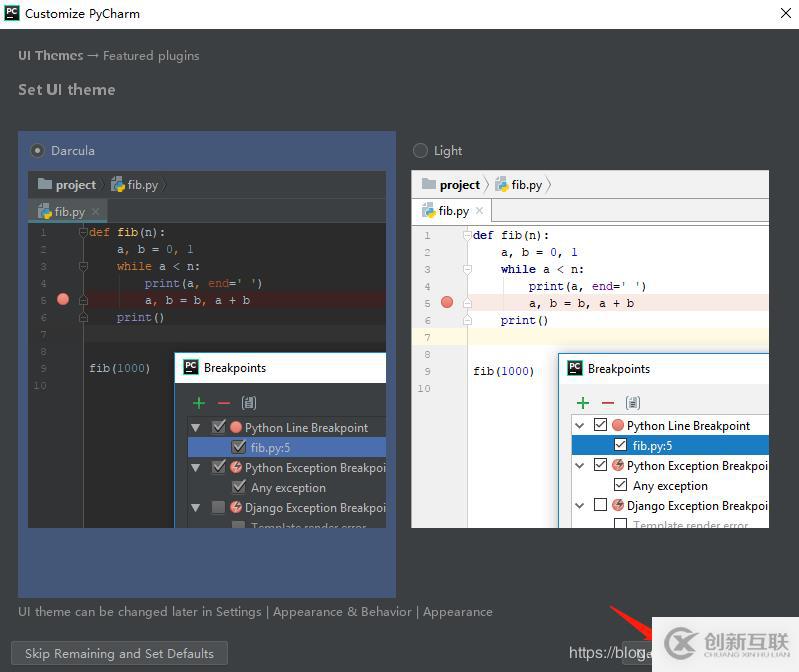
Task: Select the Darcula theme radio button
Action: 38,151
